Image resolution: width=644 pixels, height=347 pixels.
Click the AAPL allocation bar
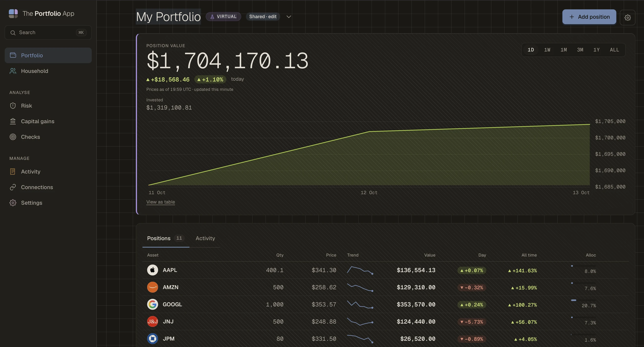[583, 266]
